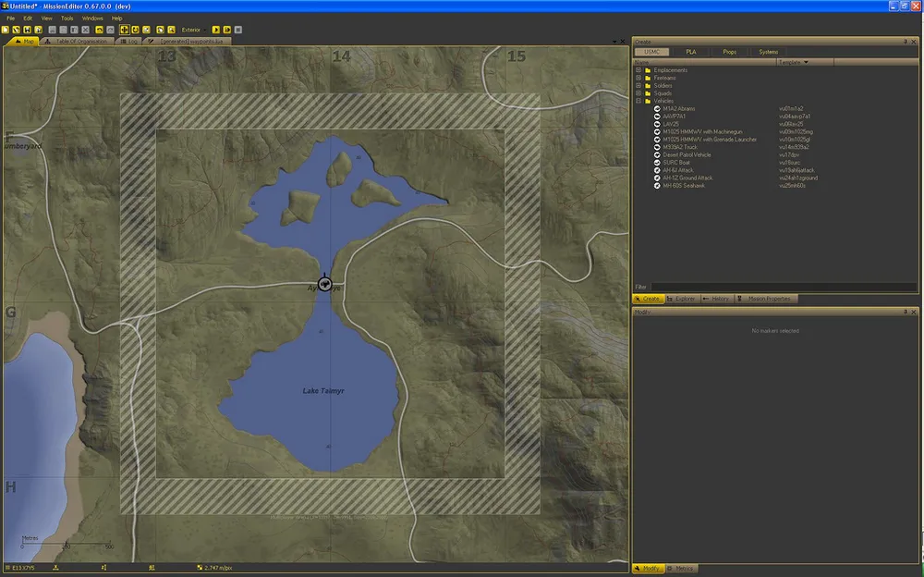Select the entity marker on the map
This screenshot has height=577, width=924.
click(x=324, y=284)
